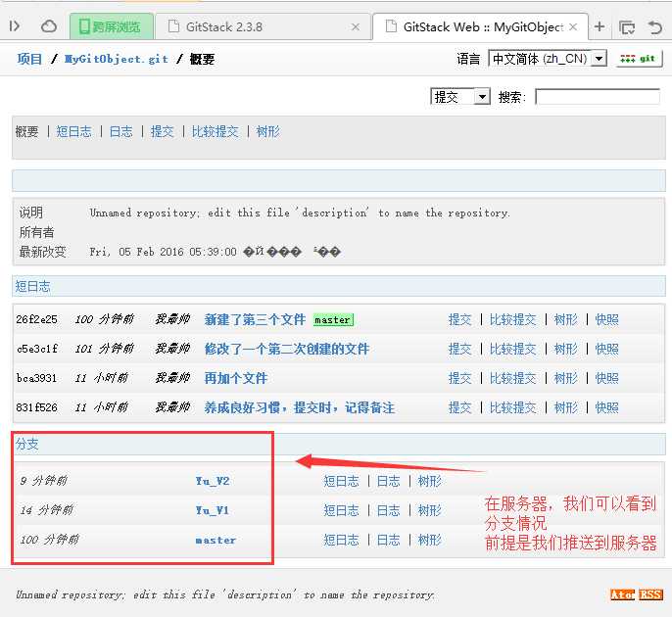The height and width of the screenshot is (617, 672).
Task: Close the GitStack 2.3.8 tab
Action: click(356, 27)
